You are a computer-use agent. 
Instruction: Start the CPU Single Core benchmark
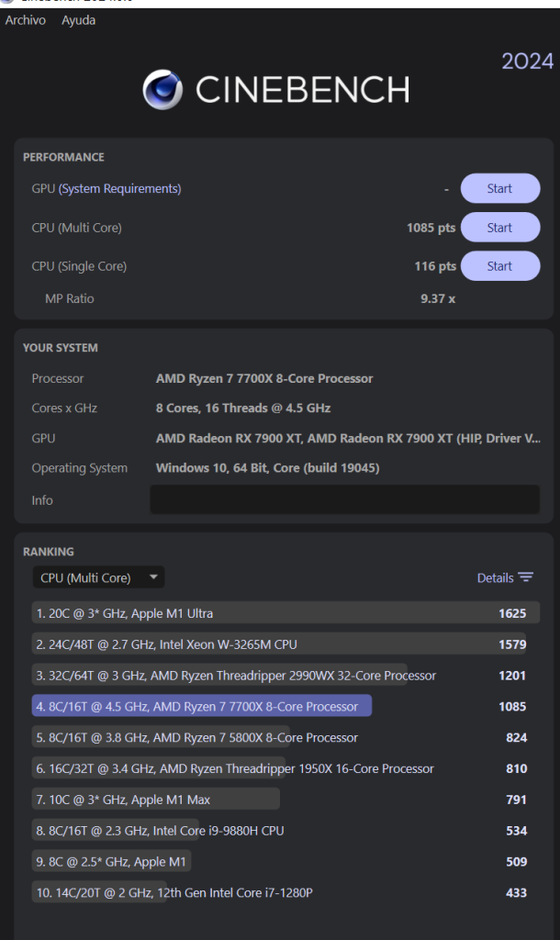500,265
